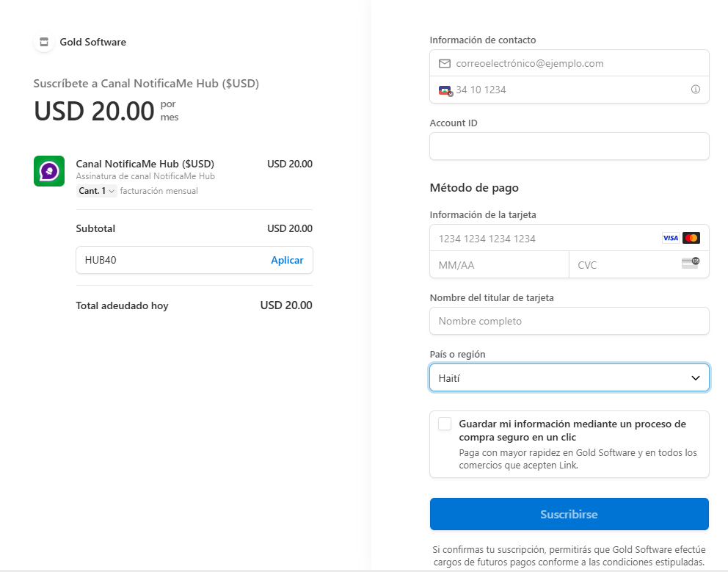The width and height of the screenshot is (728, 572).
Task: Click 'Canal NotificaMe Hub ($USD)' product name
Action: 145,164
